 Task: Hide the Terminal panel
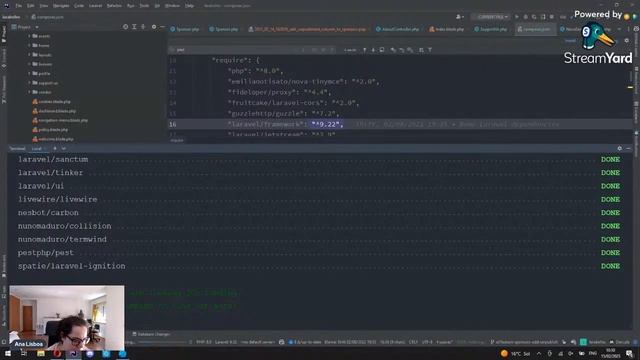pyautogui.click(x=629, y=149)
